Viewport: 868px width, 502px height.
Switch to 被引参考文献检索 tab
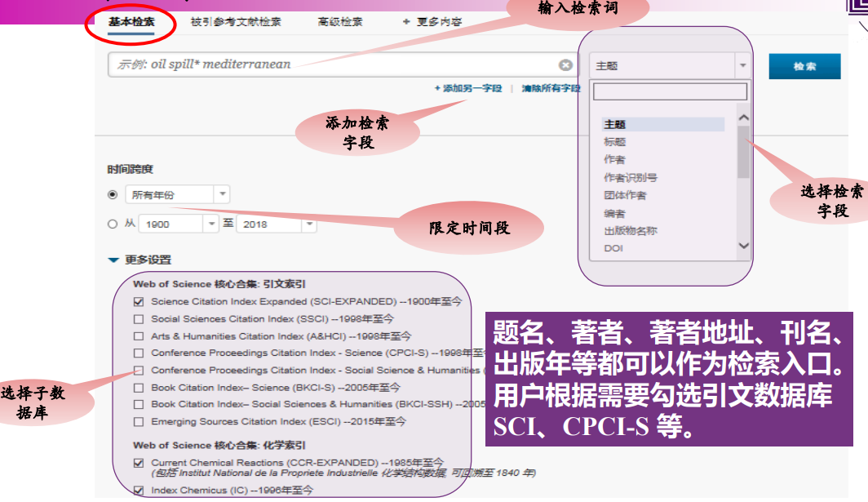point(236,22)
